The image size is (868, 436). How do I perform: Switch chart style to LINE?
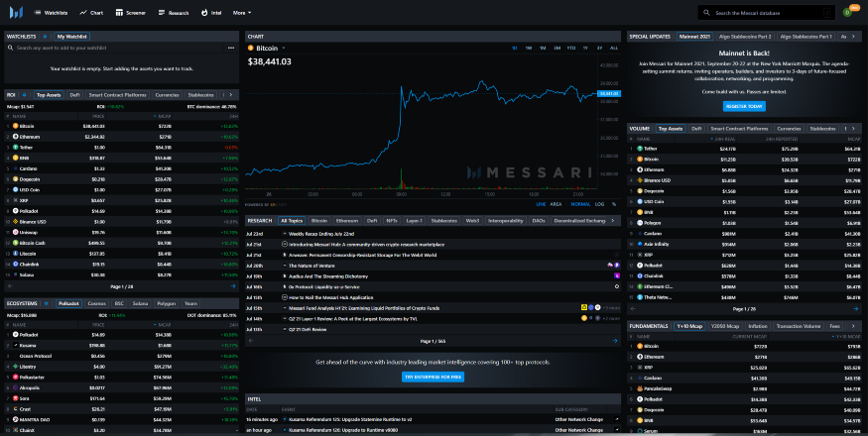click(x=541, y=204)
